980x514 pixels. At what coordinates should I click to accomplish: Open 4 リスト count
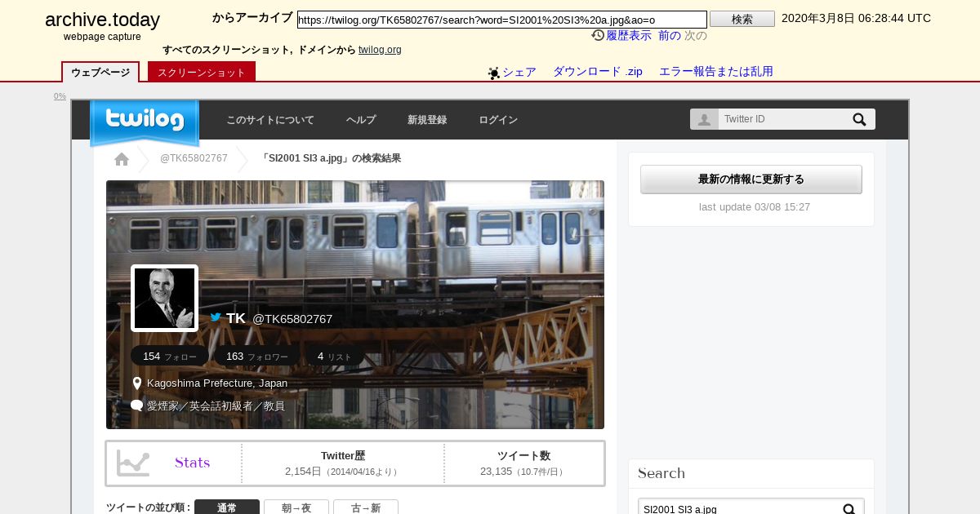click(x=335, y=357)
